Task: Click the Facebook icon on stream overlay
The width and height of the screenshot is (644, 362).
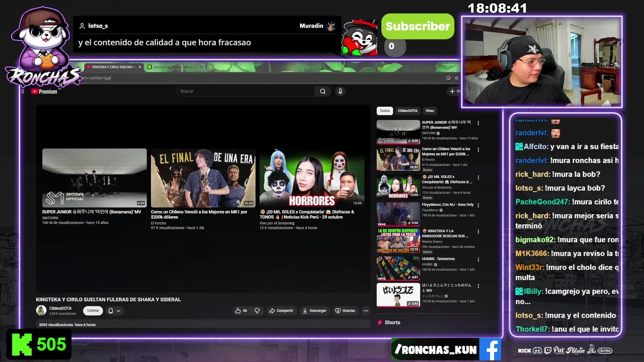Action: pyautogui.click(x=490, y=349)
